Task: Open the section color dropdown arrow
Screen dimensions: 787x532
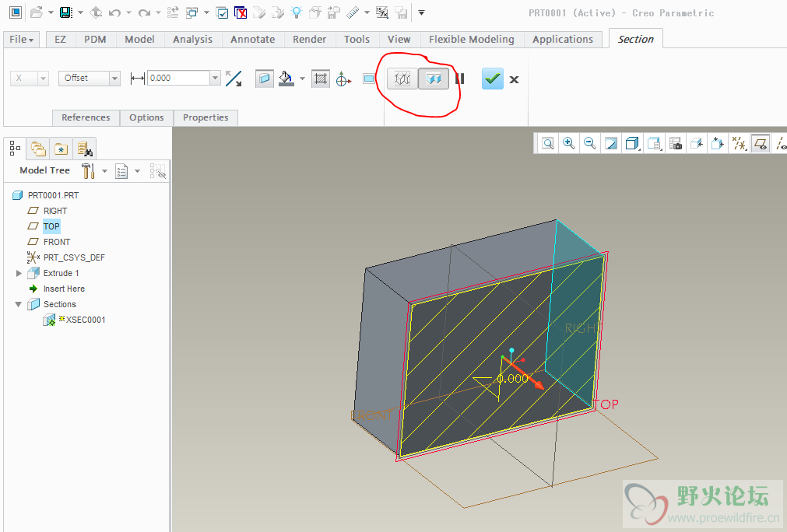Action: pyautogui.click(x=302, y=79)
